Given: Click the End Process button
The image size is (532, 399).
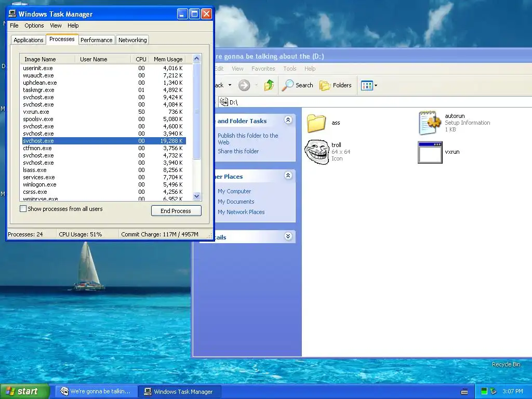Looking at the screenshot, I should (x=176, y=211).
